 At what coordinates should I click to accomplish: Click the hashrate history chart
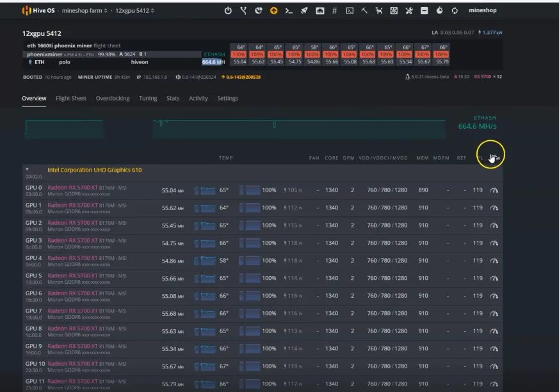[x=235, y=129]
